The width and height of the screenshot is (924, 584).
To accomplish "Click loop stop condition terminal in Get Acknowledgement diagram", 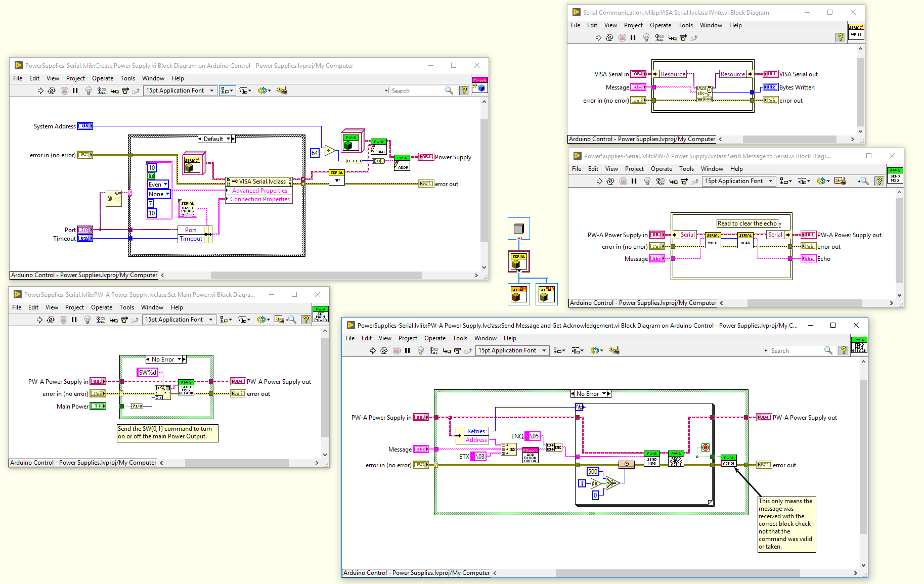I will (706, 447).
